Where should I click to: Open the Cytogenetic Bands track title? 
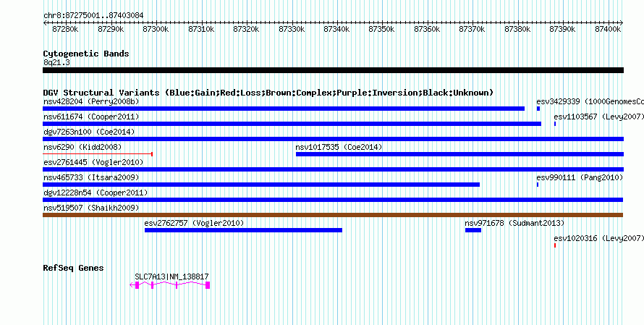[x=86, y=54]
